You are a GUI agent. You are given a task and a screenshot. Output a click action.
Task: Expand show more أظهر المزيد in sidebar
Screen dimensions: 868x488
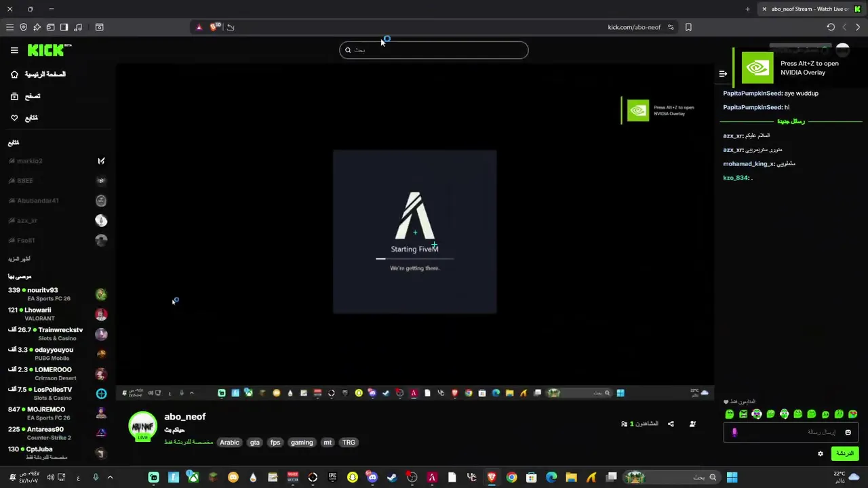coord(19,259)
